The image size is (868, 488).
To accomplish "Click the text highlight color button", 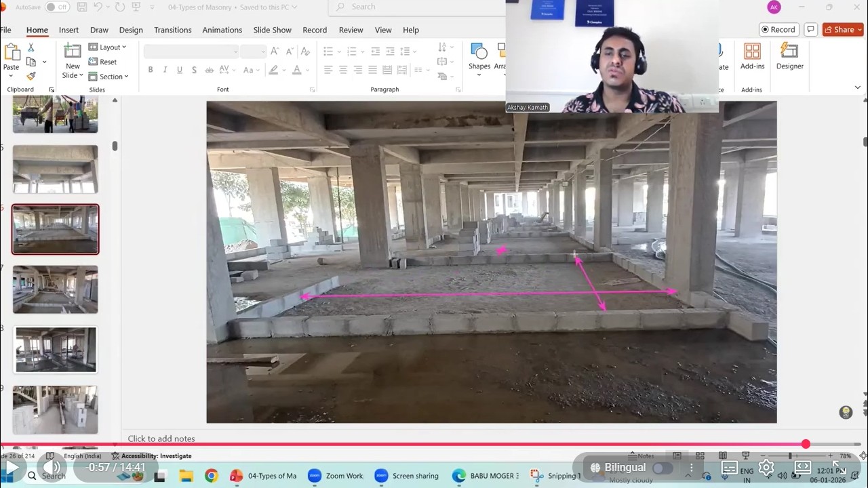I will tap(273, 70).
